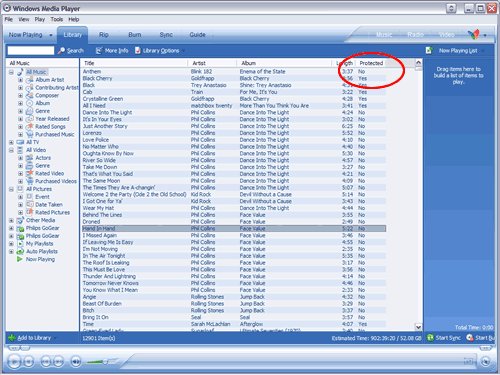The image size is (500, 375).
Task: Expand the Album Artist node
Action: point(20,80)
